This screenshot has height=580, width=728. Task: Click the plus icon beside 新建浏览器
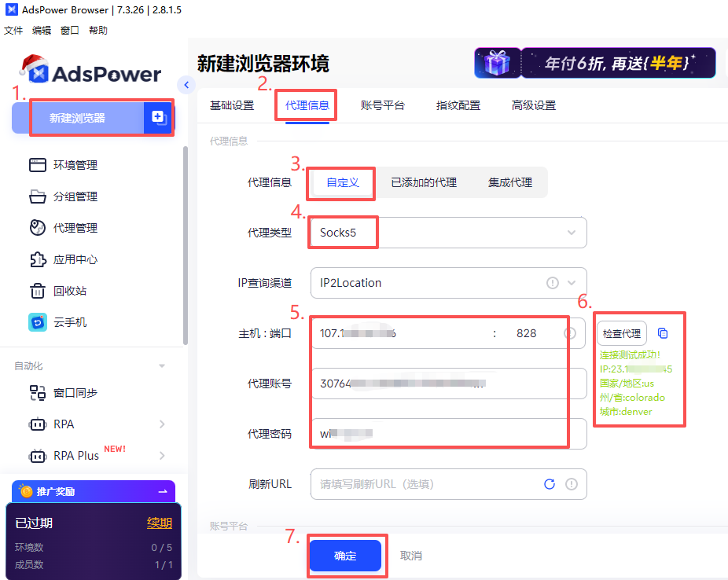point(158,118)
